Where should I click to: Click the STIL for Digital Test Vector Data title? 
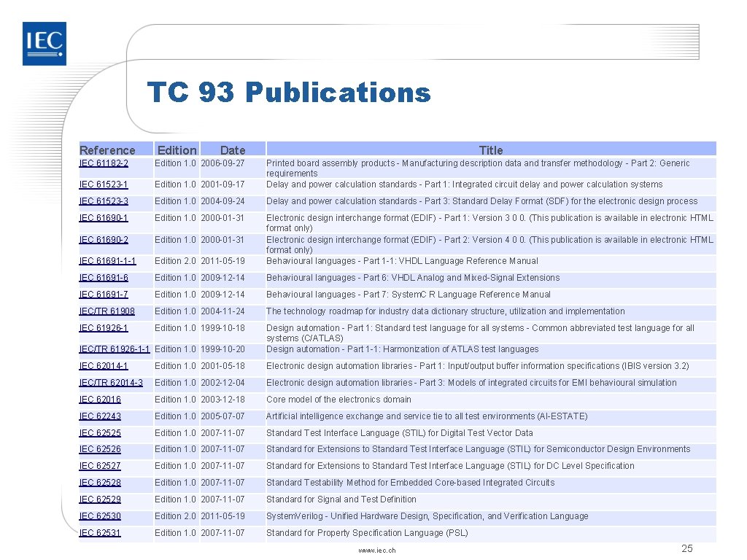[x=400, y=433]
